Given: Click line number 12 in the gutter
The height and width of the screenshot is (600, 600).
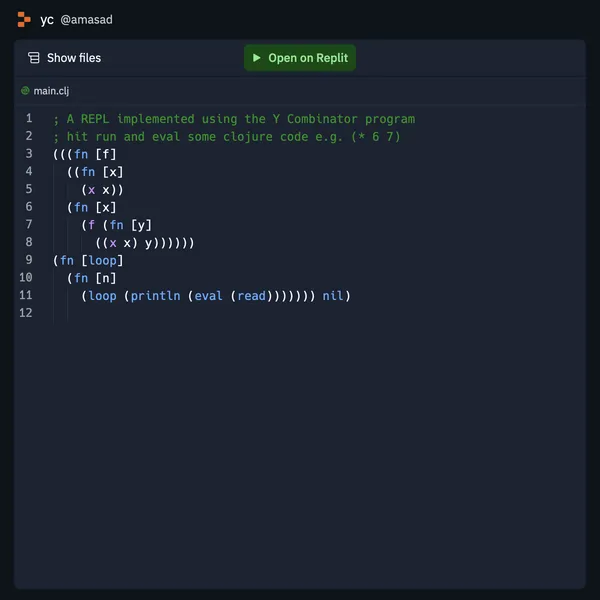Looking at the screenshot, I should 26,313.
